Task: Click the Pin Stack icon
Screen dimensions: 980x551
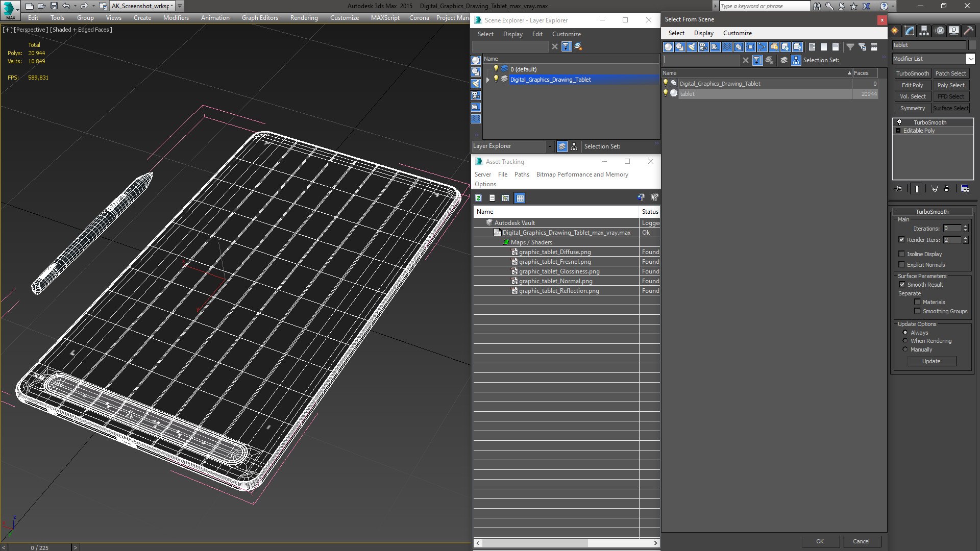Action: [899, 189]
